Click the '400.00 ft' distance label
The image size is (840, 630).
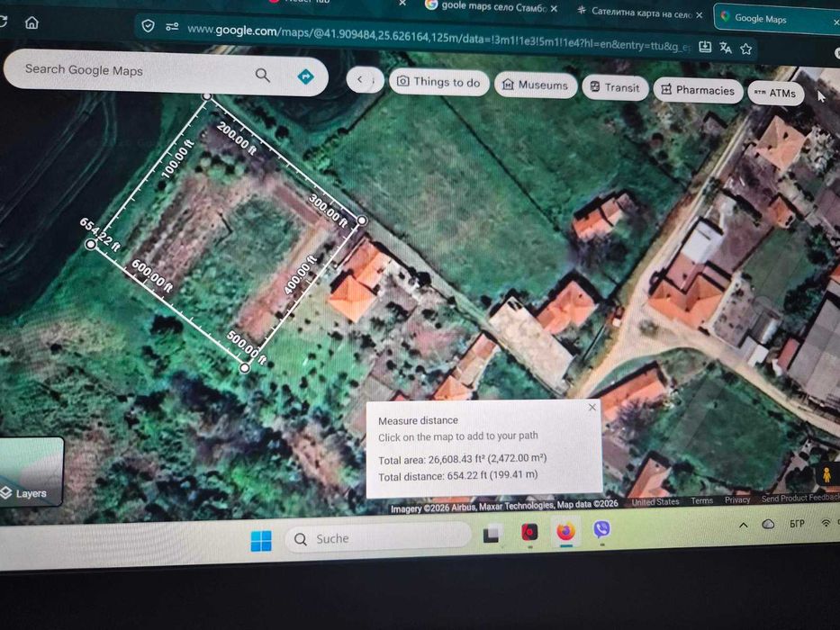pyautogui.click(x=301, y=275)
